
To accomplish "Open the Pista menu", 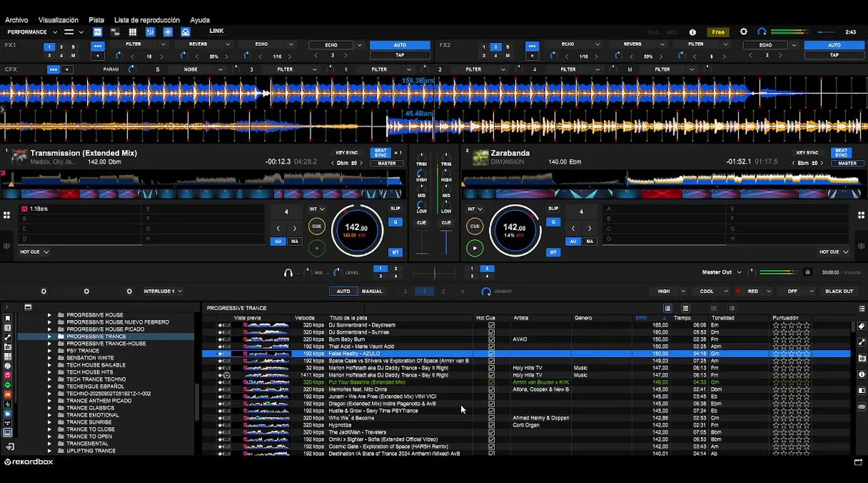I will point(97,20).
